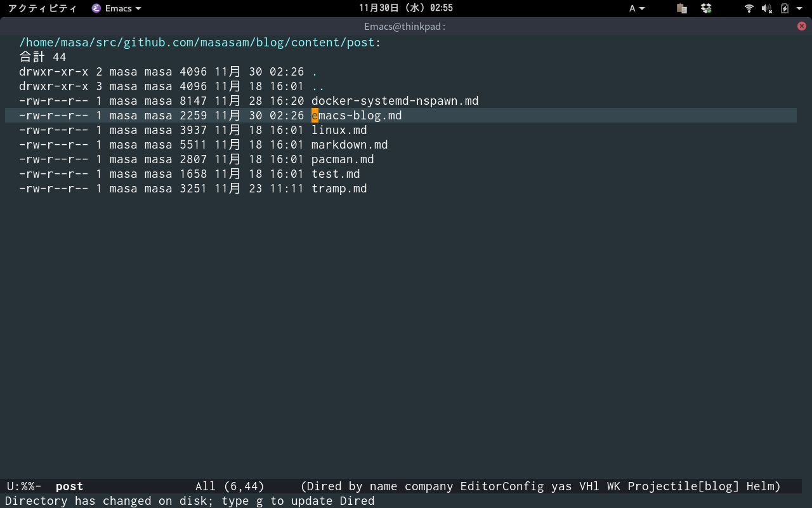Click the Emacs@thinkpad window title
Screen dimensions: 812x508
[x=405, y=26]
